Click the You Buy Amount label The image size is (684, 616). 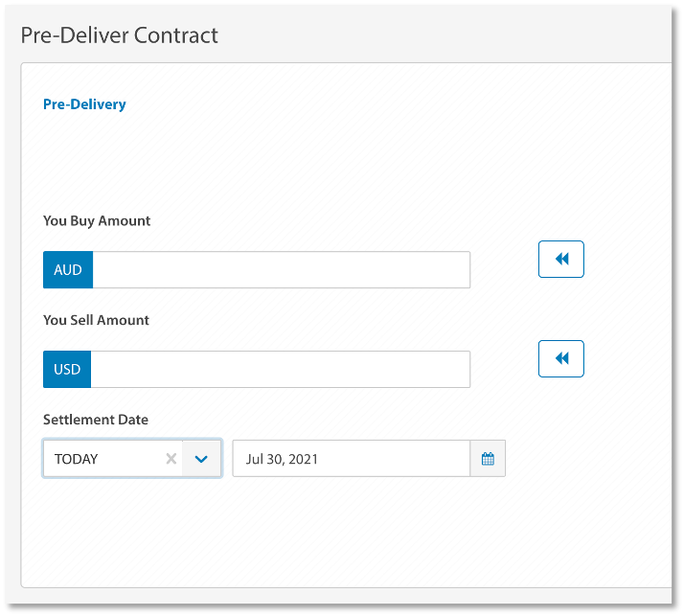coord(97,220)
